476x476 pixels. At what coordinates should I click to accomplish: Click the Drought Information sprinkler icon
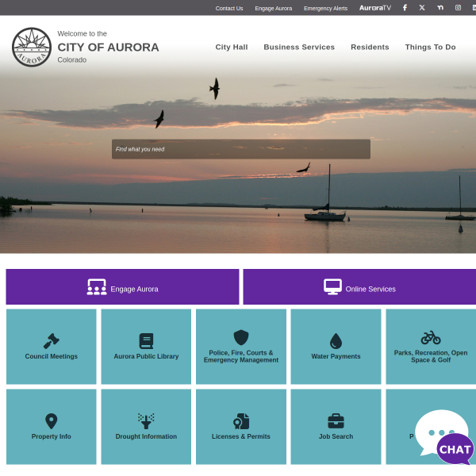click(146, 421)
